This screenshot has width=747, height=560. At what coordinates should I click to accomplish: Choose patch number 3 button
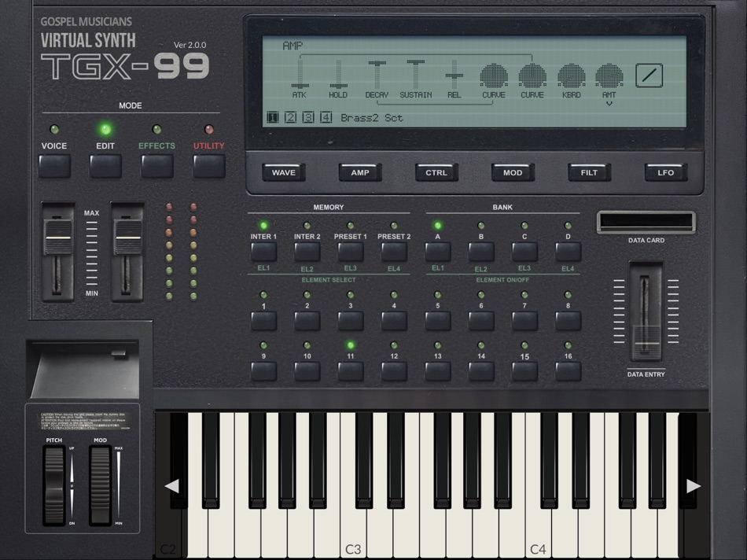350,321
